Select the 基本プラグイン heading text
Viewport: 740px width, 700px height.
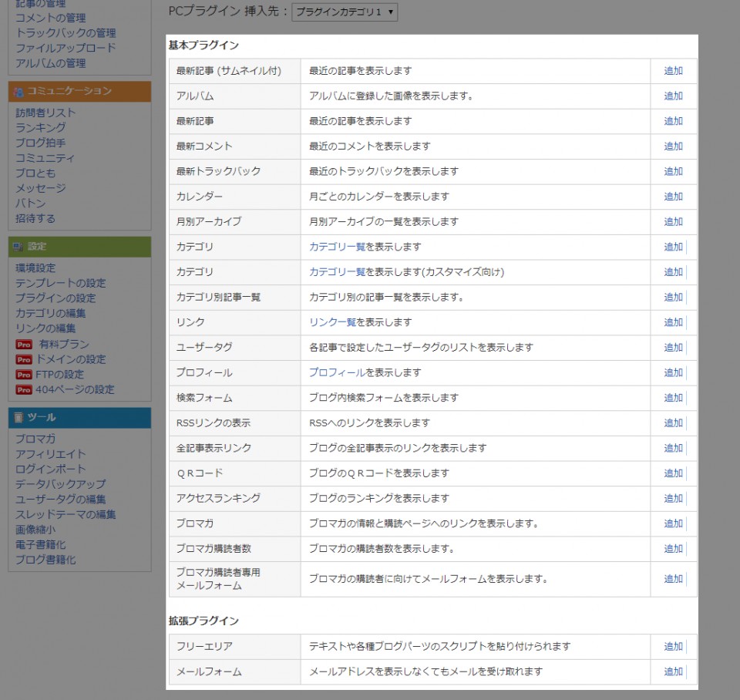203,45
